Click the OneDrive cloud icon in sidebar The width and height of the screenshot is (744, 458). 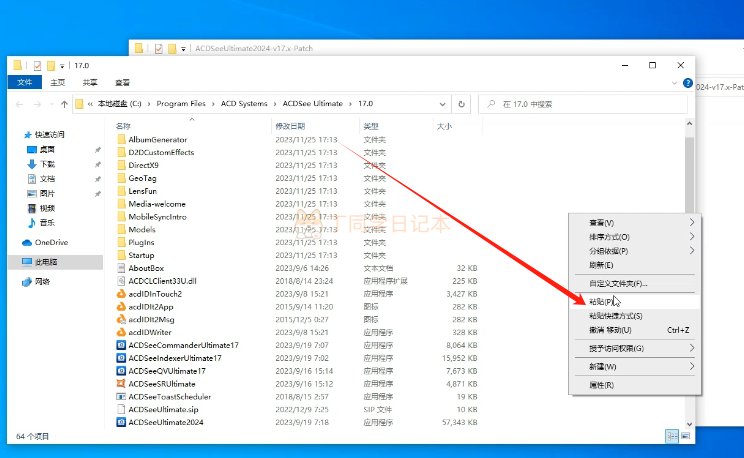27,242
